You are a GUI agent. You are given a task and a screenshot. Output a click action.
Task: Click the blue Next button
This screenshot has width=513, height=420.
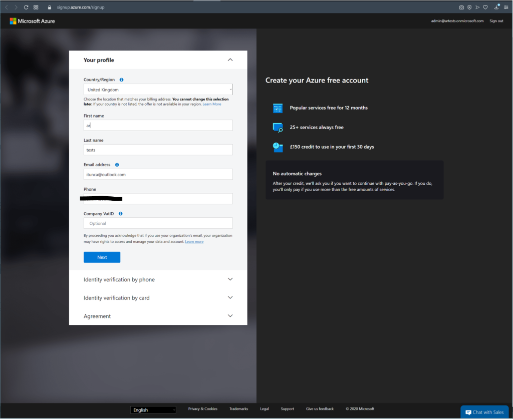click(x=102, y=257)
